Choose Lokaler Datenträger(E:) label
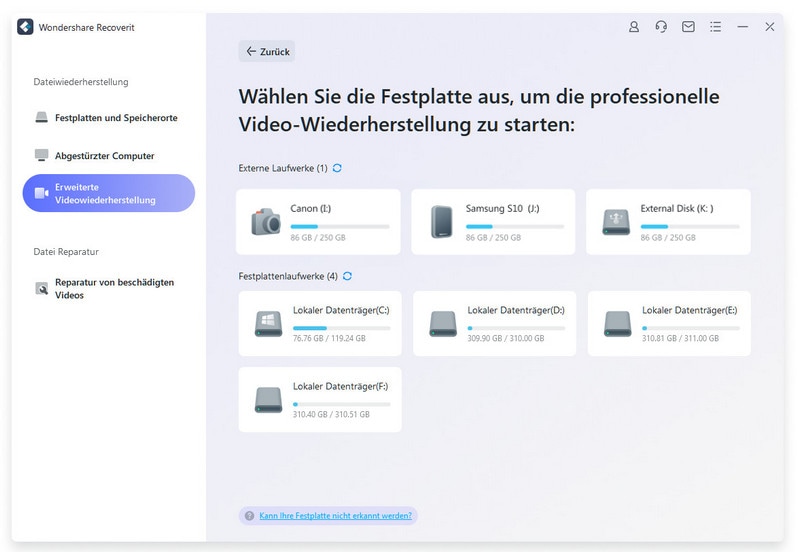Viewport: 800px width, 552px height. (689, 310)
